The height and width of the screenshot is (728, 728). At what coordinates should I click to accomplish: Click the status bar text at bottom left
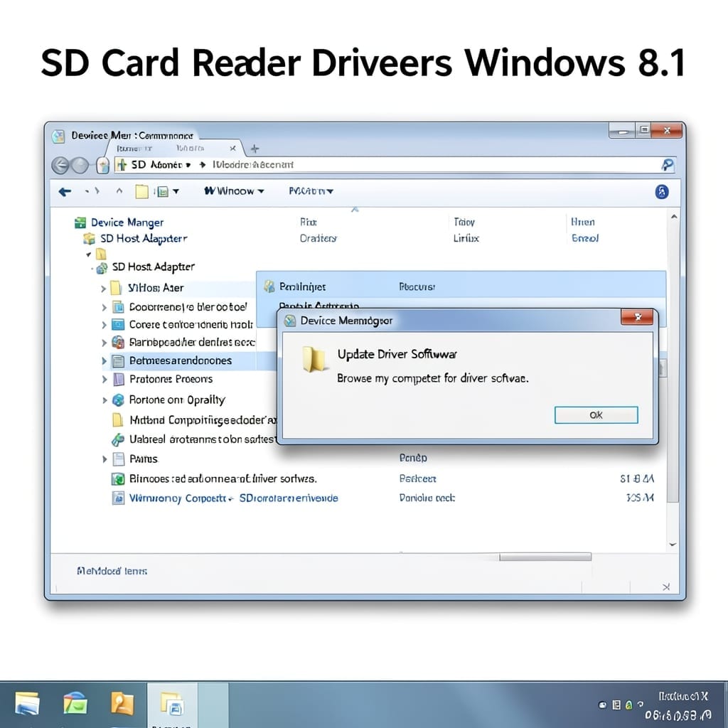(x=112, y=571)
